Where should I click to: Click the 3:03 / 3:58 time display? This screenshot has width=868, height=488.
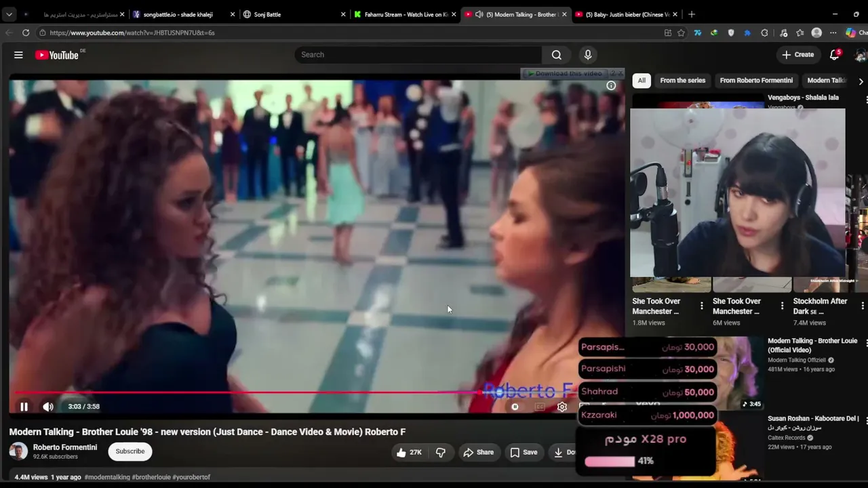[83, 407]
